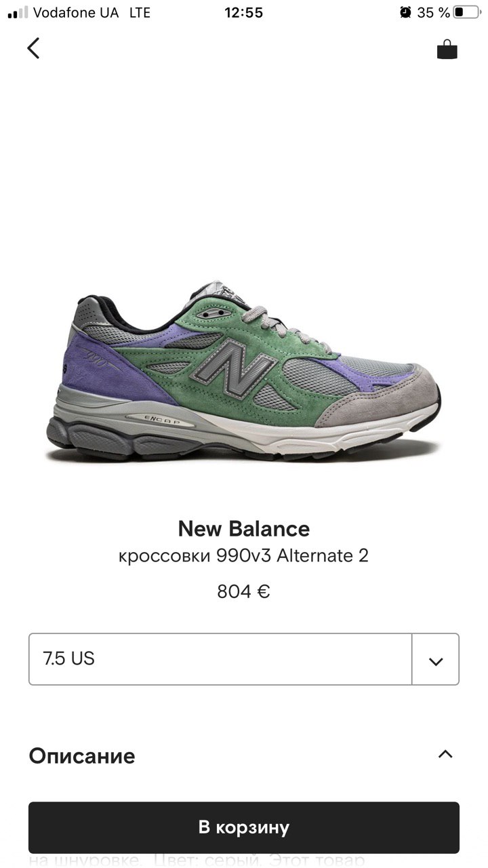Tap the 804 € price
This screenshot has width=488, height=868.
tap(244, 591)
